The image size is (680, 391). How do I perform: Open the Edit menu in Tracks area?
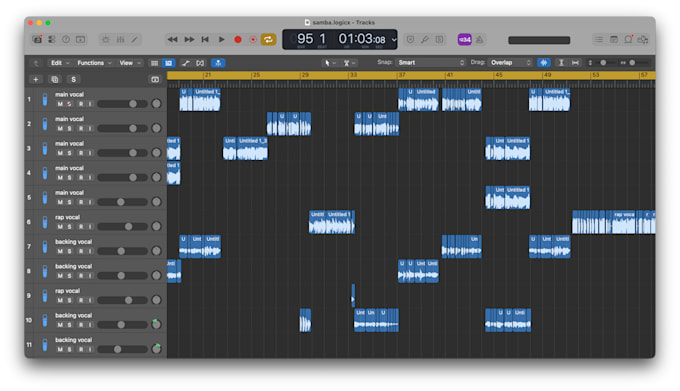pos(60,63)
